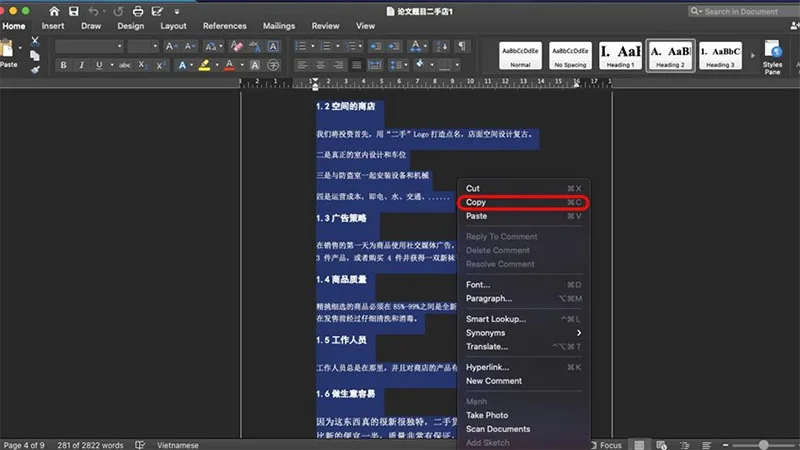Click the Copy icon in ribbon clipboard group

pos(35,56)
